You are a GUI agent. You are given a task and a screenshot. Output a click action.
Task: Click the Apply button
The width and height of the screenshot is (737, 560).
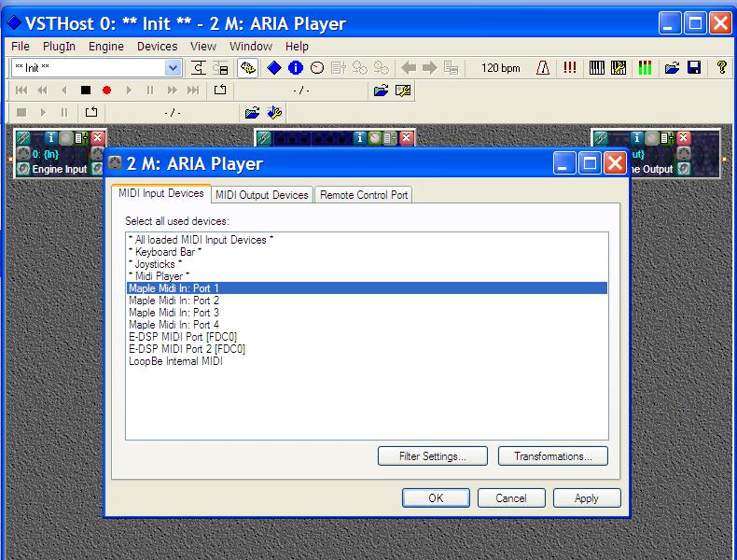[587, 498]
